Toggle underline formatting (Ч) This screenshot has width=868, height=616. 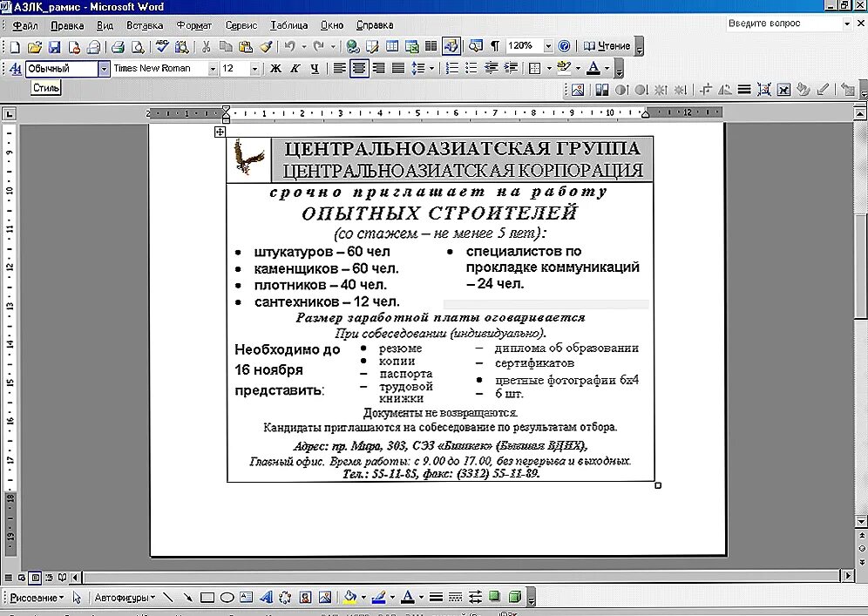[x=315, y=69]
